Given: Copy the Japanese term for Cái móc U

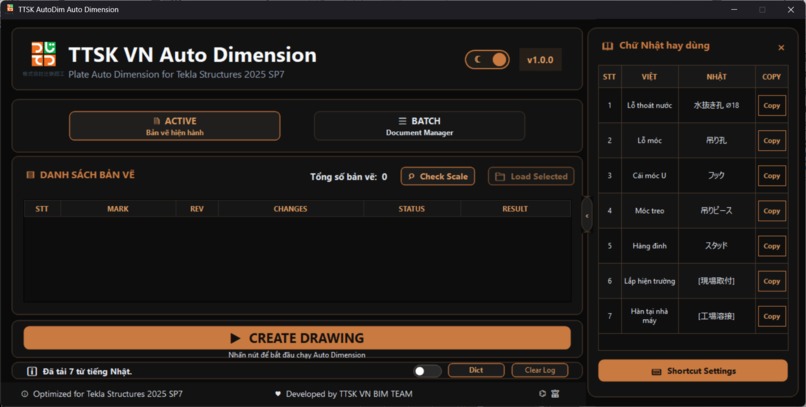Looking at the screenshot, I should click(x=772, y=176).
